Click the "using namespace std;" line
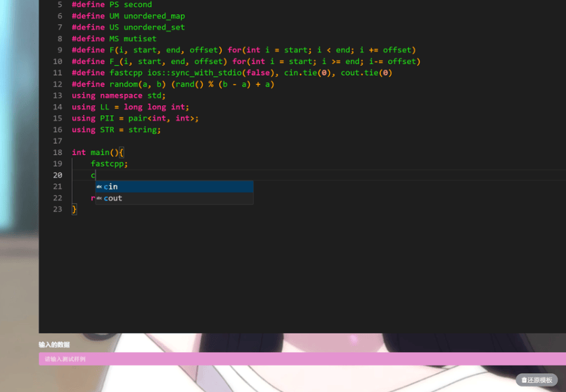 (x=119, y=96)
